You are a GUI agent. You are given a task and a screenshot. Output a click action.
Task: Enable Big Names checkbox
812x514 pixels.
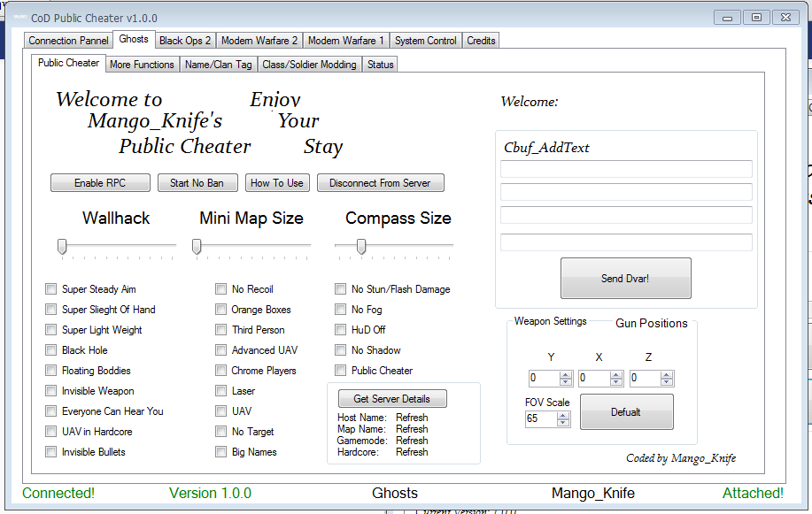pos(221,452)
